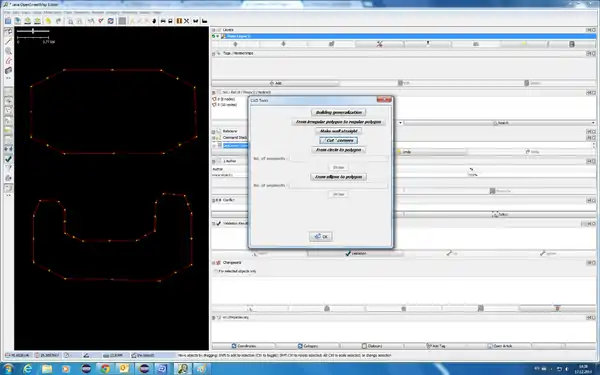Open Chrome from the Windows taskbar
Screen dimensions: 600x375
click(x=105, y=368)
